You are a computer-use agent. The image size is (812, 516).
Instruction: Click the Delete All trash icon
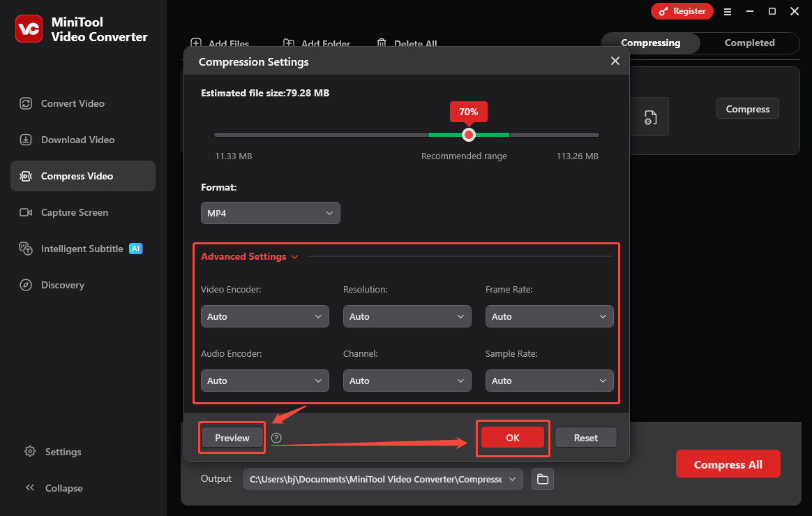coord(382,43)
